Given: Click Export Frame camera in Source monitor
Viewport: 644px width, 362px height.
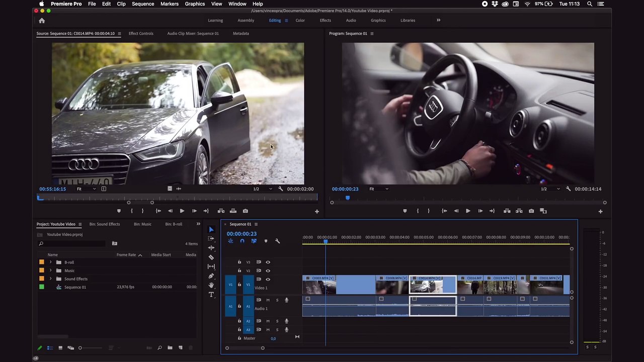Looking at the screenshot, I should tap(245, 211).
